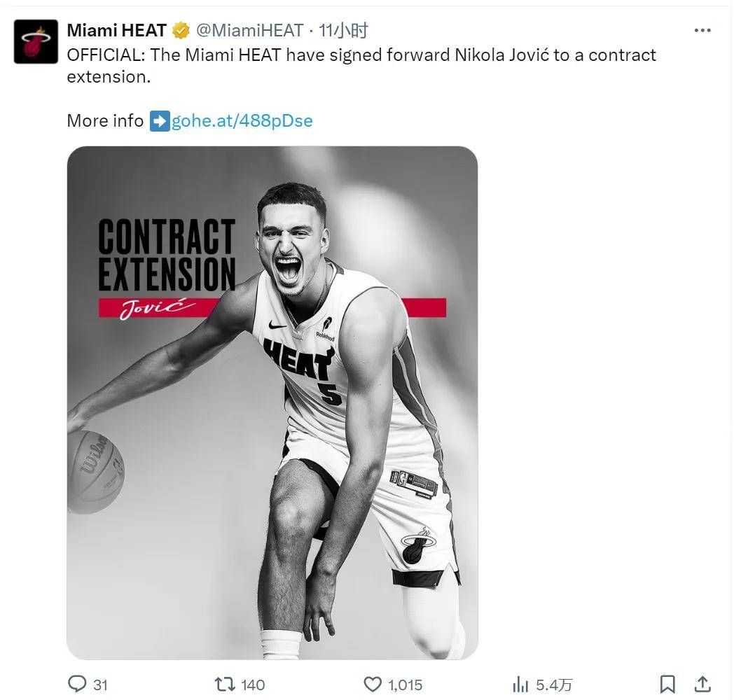Image resolution: width=734 pixels, height=700 pixels.
Task: Open the Miami HEAT profile avatar
Action: click(36, 41)
